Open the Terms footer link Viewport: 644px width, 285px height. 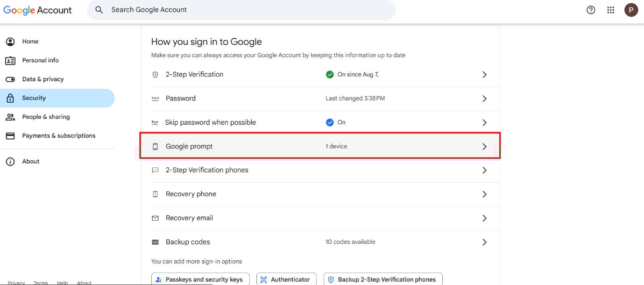tap(41, 282)
